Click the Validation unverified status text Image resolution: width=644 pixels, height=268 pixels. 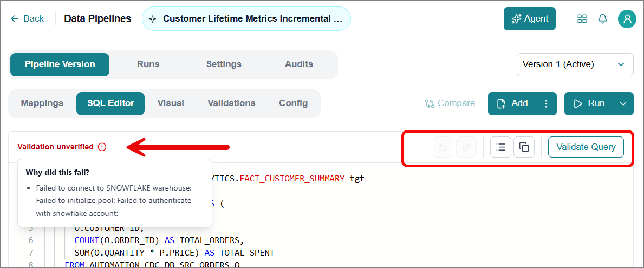tap(55, 147)
